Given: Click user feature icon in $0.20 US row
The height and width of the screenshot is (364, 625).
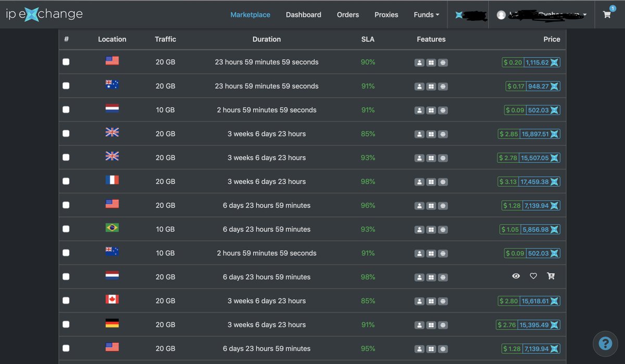Looking at the screenshot, I should click(419, 62).
